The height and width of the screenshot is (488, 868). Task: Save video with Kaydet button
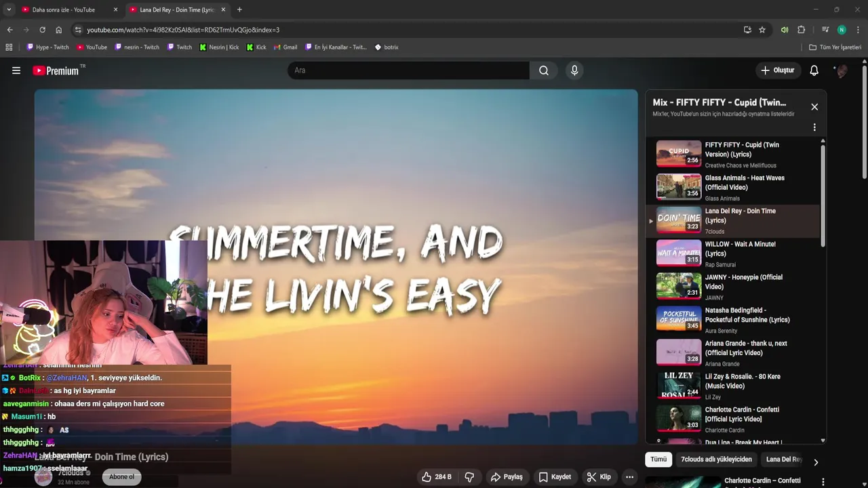coord(555,477)
